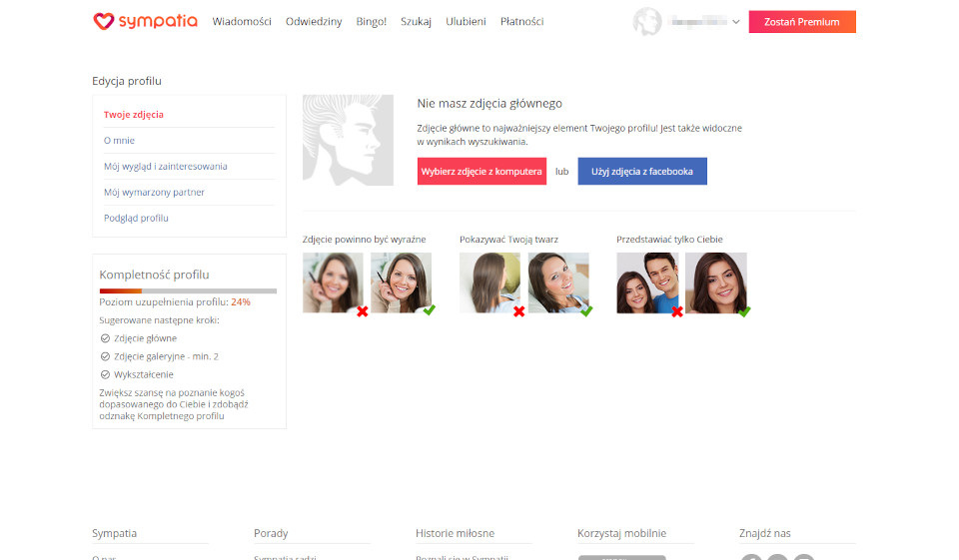Go to Bingo! in the top navigation
This screenshot has height=560, width=959.
(371, 22)
